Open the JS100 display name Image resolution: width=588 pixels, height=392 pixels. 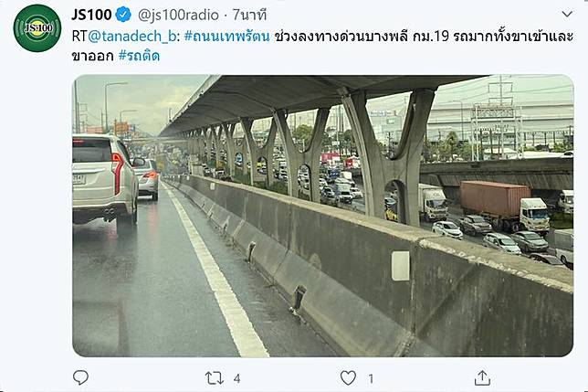pyautogui.click(x=91, y=15)
